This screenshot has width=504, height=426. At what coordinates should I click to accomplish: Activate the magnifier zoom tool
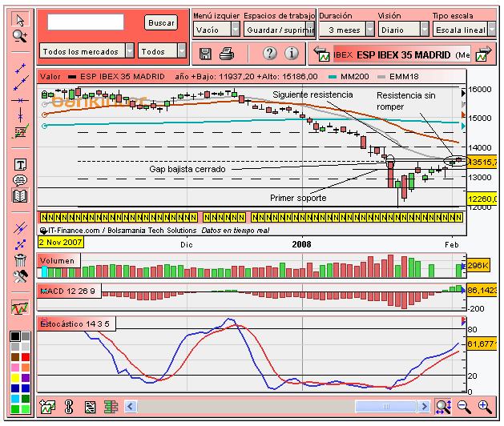pos(20,36)
